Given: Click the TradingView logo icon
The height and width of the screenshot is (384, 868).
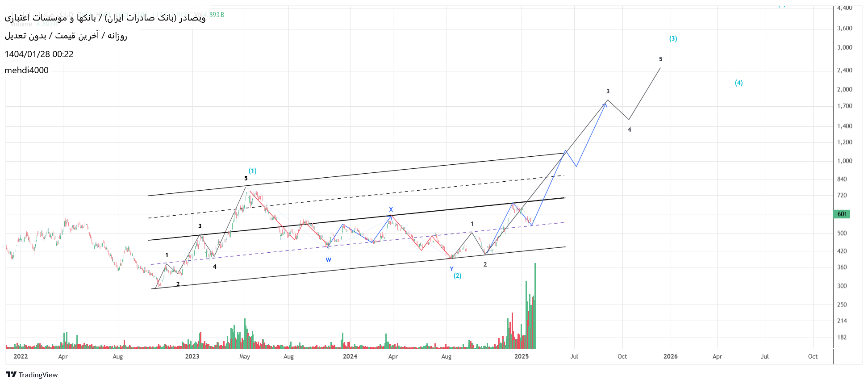Looking at the screenshot, I should click(x=11, y=375).
